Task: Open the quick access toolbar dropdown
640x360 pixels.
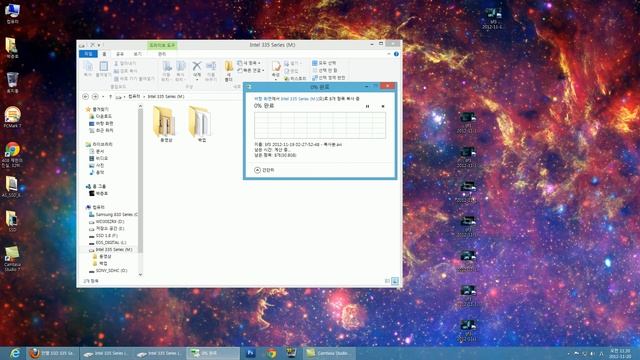Action: pyautogui.click(x=98, y=45)
